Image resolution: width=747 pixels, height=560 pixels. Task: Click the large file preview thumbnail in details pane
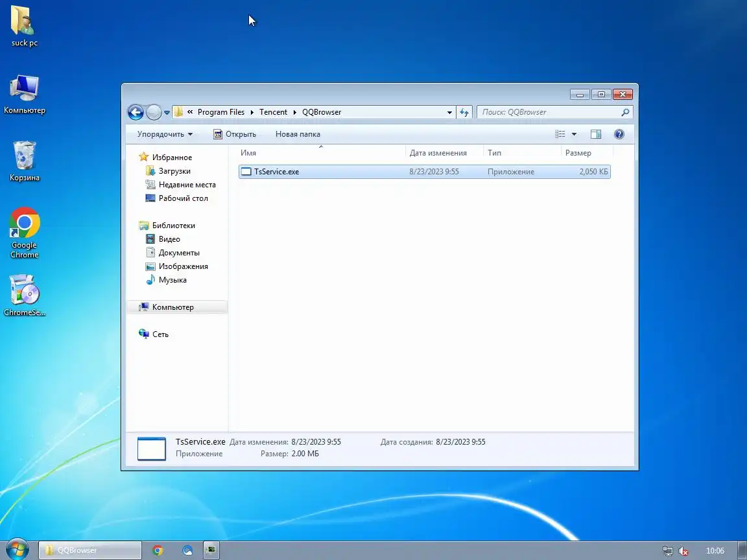(152, 449)
